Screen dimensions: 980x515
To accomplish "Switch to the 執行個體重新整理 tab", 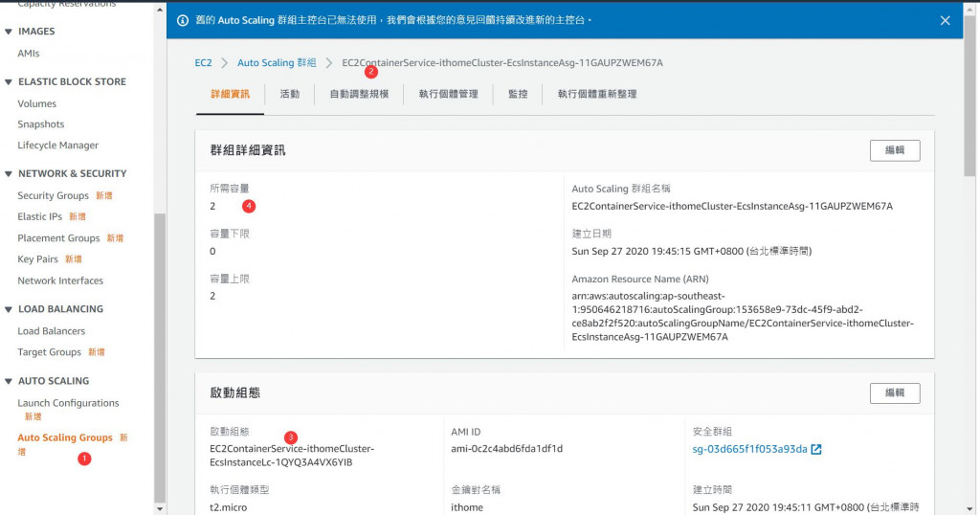I will 597,95.
